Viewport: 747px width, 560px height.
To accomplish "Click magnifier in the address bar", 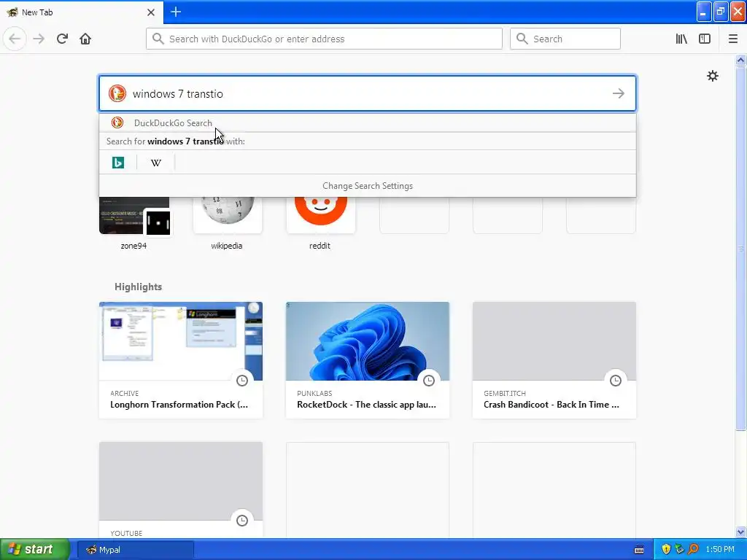I will pos(158,39).
